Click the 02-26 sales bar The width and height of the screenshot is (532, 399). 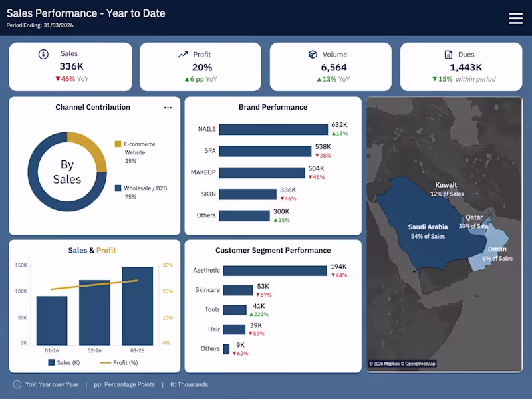point(94,313)
